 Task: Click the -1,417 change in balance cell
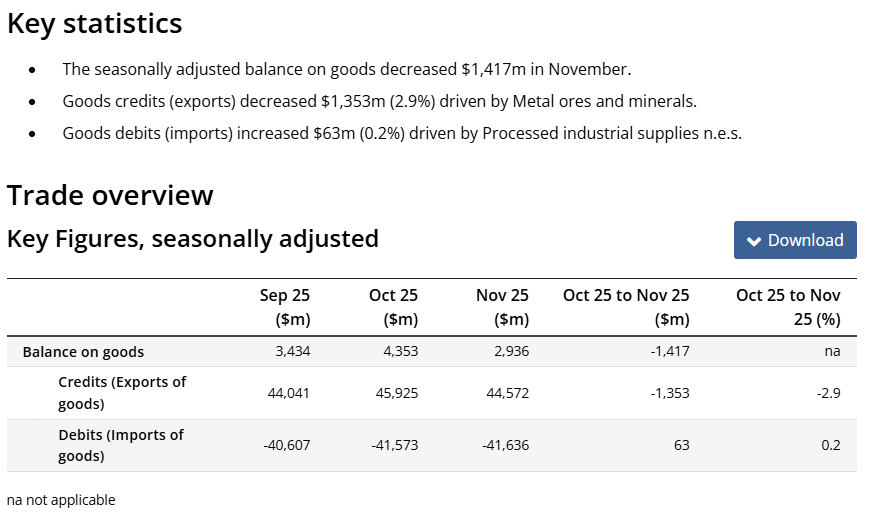[667, 352]
